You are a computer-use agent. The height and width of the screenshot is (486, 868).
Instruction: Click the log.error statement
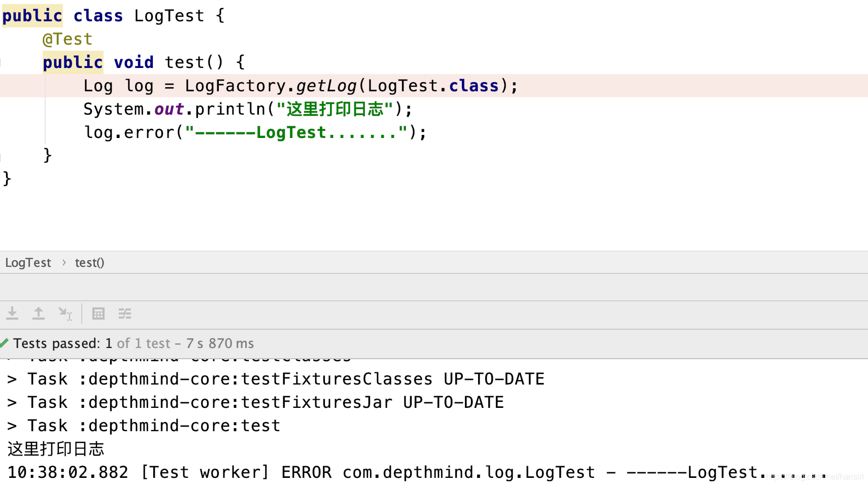pos(255,132)
